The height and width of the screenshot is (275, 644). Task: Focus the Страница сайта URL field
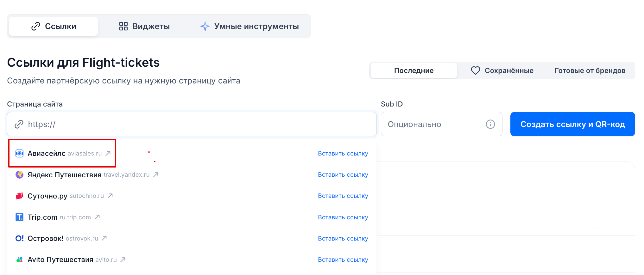[x=196, y=124]
